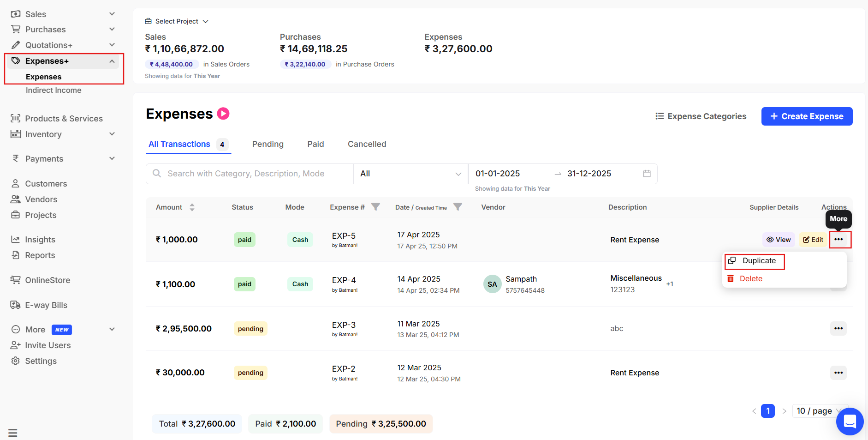
Task: Click the paid status badge for EXP-4
Action: 244,284
